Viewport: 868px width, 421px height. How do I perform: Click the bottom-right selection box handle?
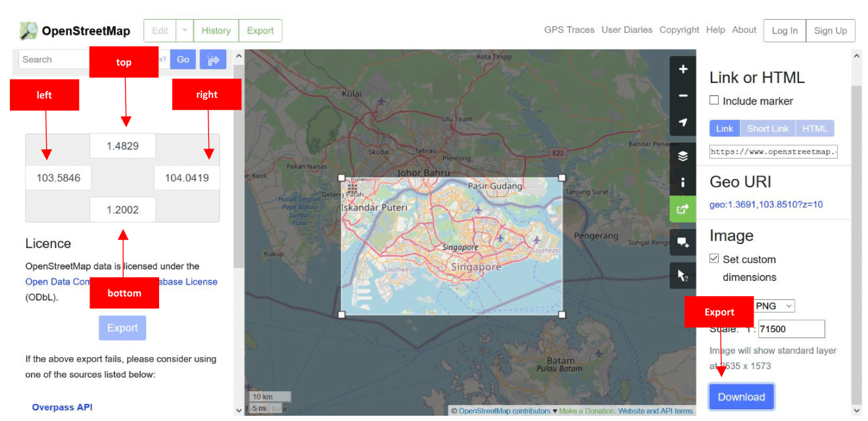pos(562,315)
